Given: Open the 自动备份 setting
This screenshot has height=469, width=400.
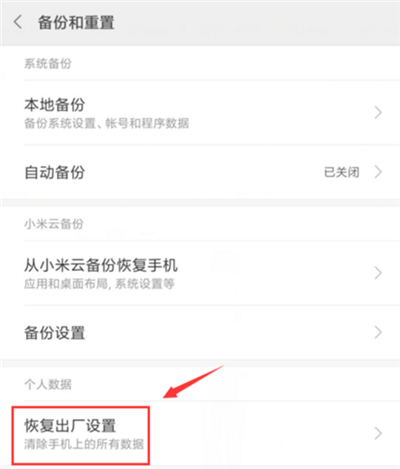Looking at the screenshot, I should tap(200, 172).
